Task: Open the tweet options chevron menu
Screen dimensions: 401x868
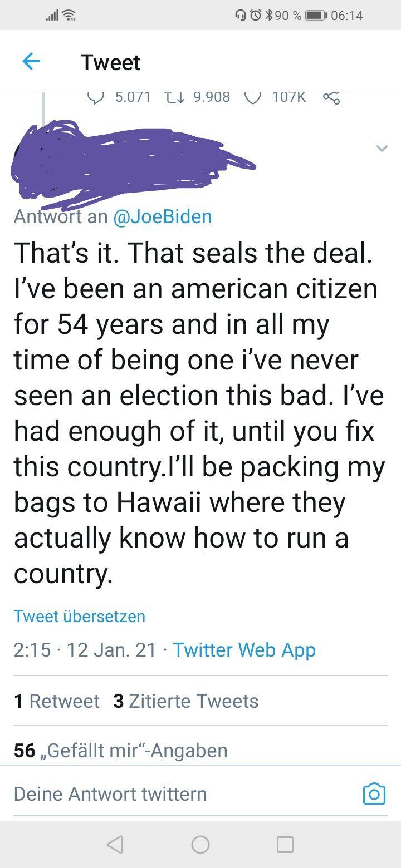Action: (382, 148)
